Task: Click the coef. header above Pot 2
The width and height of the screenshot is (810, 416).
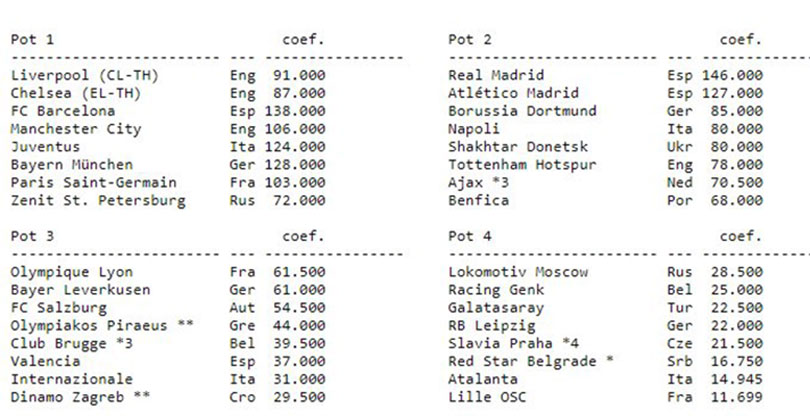Action: (741, 40)
